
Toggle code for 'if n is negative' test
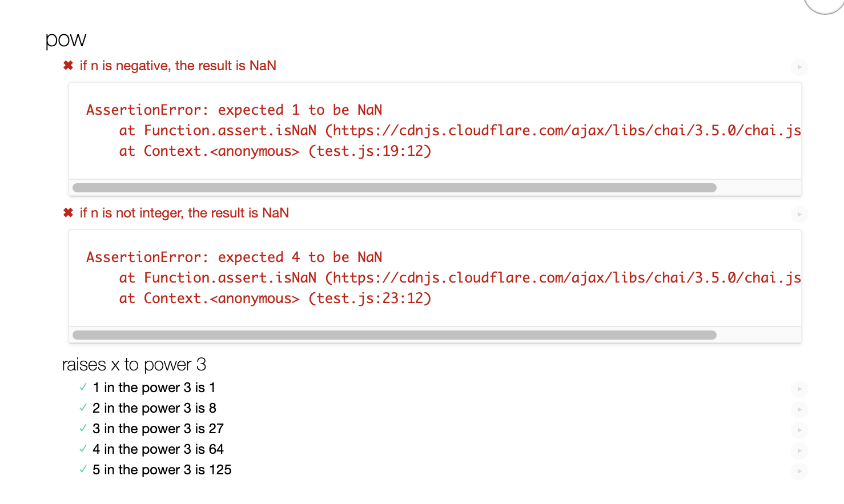point(178,66)
